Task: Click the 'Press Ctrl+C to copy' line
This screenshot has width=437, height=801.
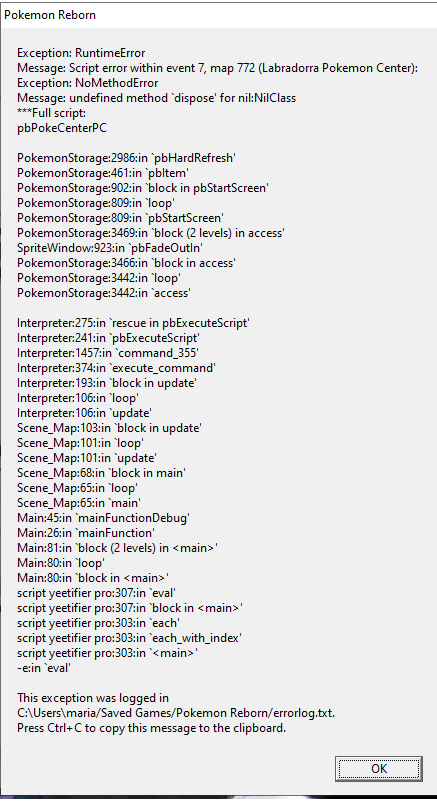Action: click(151, 728)
